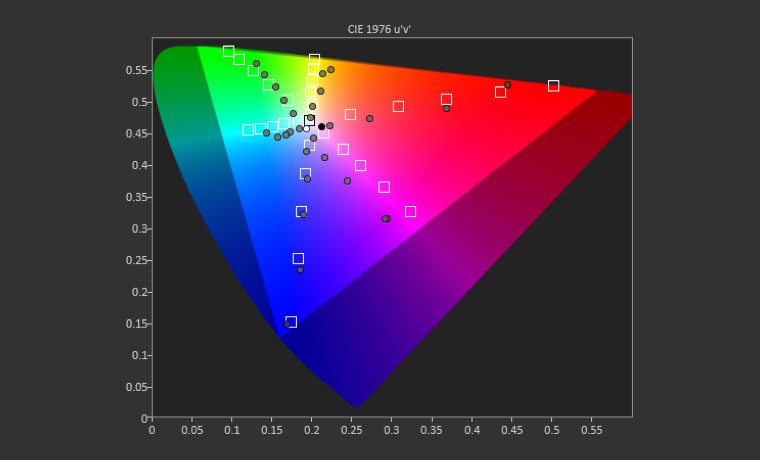This screenshot has height=460, width=760.
Task: Click the x-axis tick label 0.5
Action: tap(552, 430)
